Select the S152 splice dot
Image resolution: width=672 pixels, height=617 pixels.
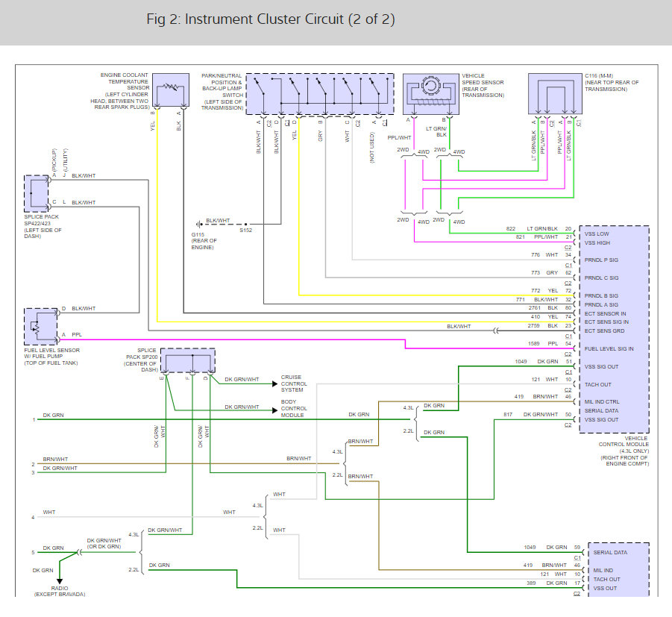245,224
